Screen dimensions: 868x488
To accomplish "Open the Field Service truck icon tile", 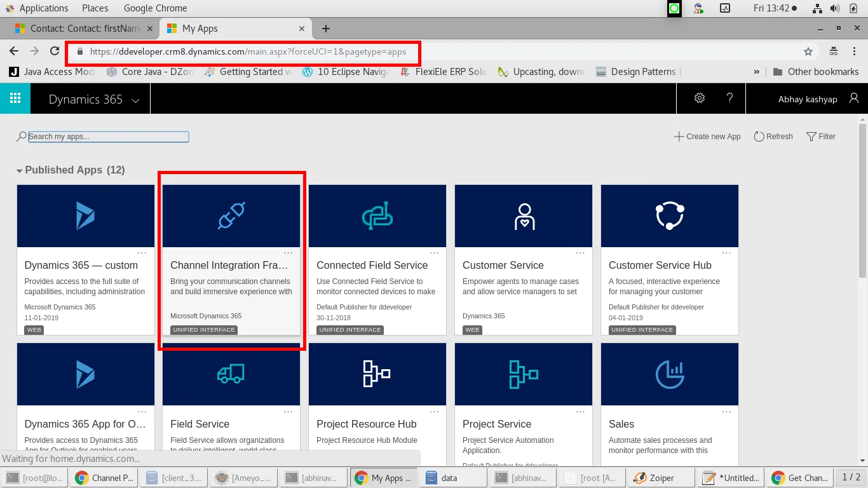I will tap(231, 374).
